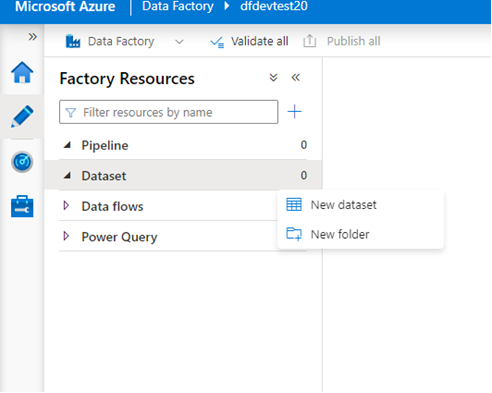
Task: Click the Data Factory breadcrumb link
Action: pyautogui.click(x=178, y=6)
